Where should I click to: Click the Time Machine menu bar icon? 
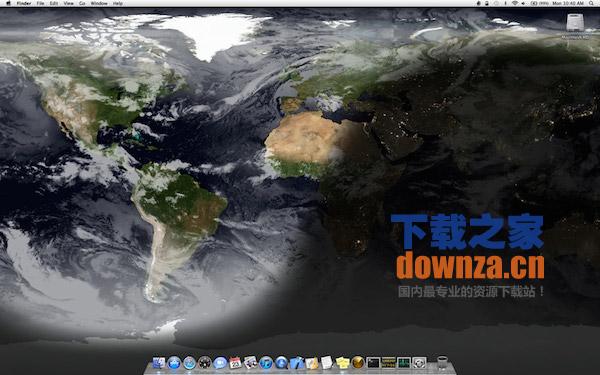(x=496, y=3)
